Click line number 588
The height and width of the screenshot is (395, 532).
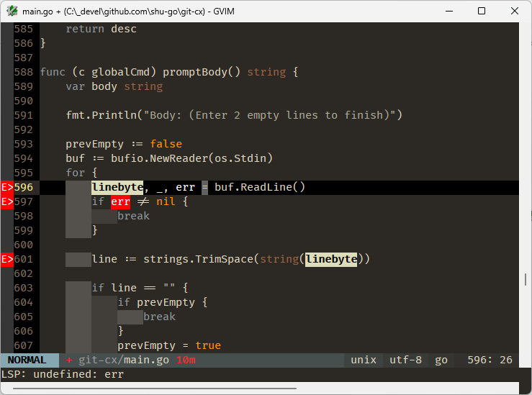pos(24,72)
